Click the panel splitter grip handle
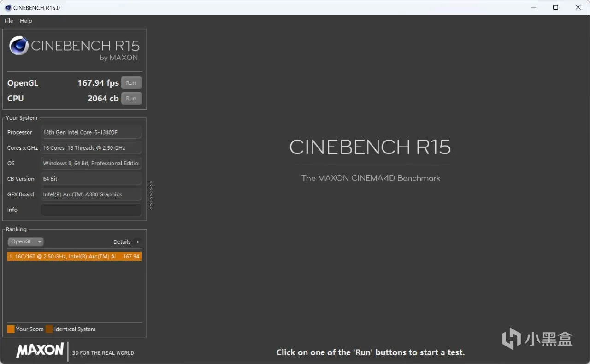 point(151,195)
